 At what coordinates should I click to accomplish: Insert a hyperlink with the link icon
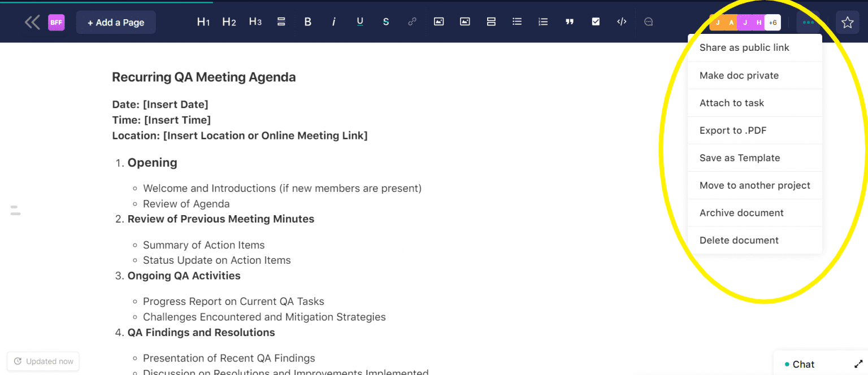tap(412, 21)
